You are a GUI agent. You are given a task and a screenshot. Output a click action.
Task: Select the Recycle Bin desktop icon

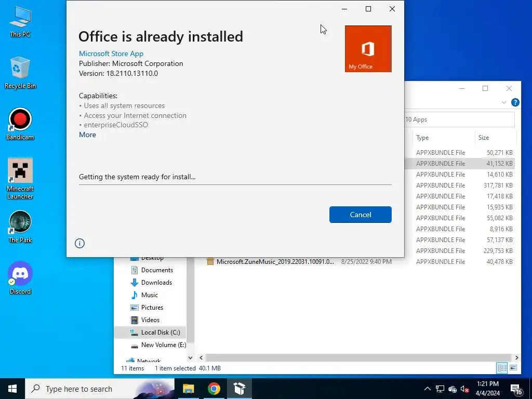pos(20,73)
